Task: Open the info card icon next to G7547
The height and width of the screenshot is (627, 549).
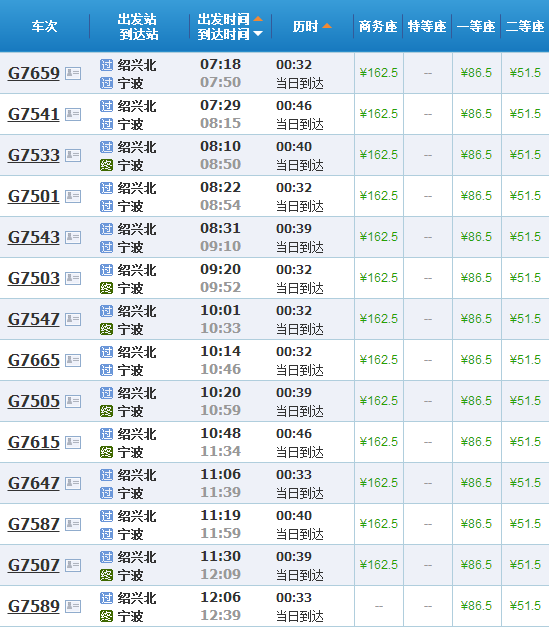Action: (x=73, y=319)
